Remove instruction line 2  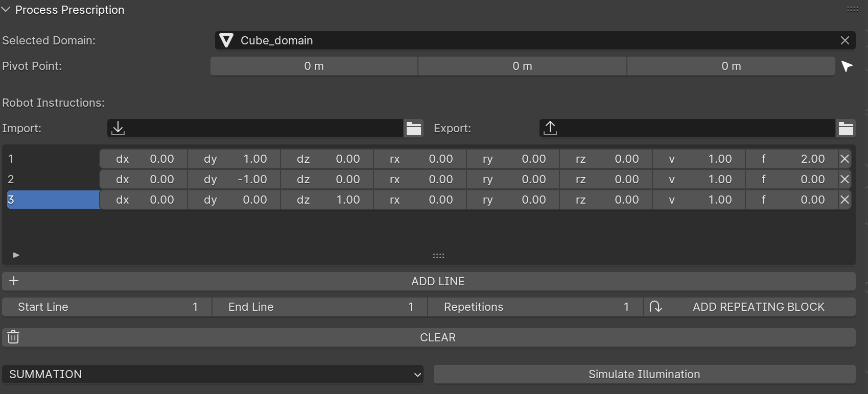pyautogui.click(x=844, y=179)
